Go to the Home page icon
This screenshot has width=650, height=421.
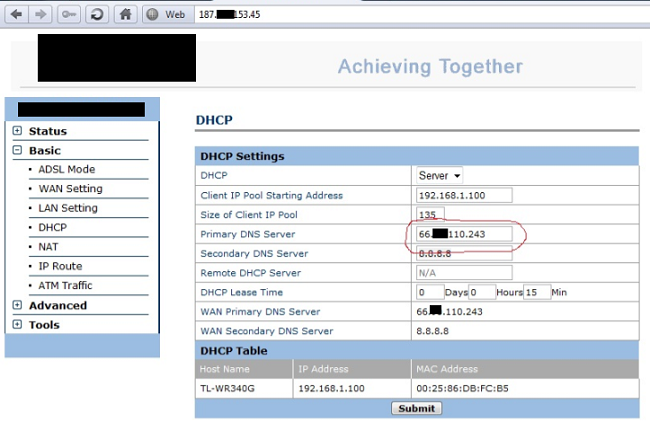pyautogui.click(x=125, y=15)
